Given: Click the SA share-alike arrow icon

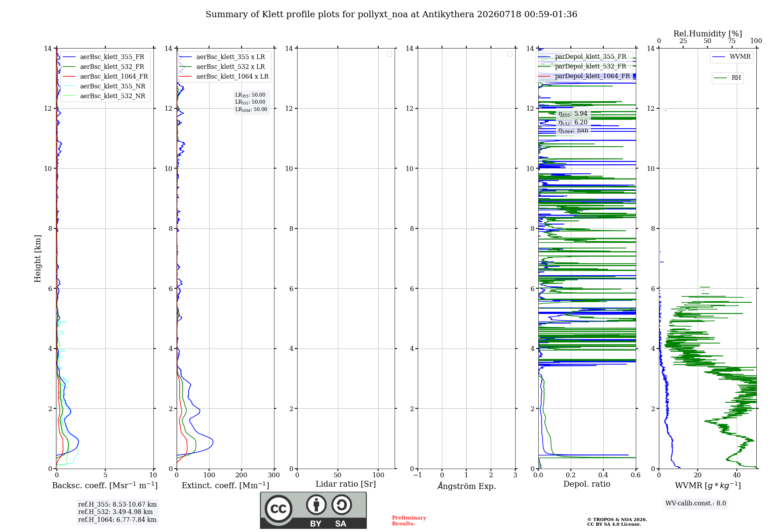Looking at the screenshot, I should click(x=341, y=505).
